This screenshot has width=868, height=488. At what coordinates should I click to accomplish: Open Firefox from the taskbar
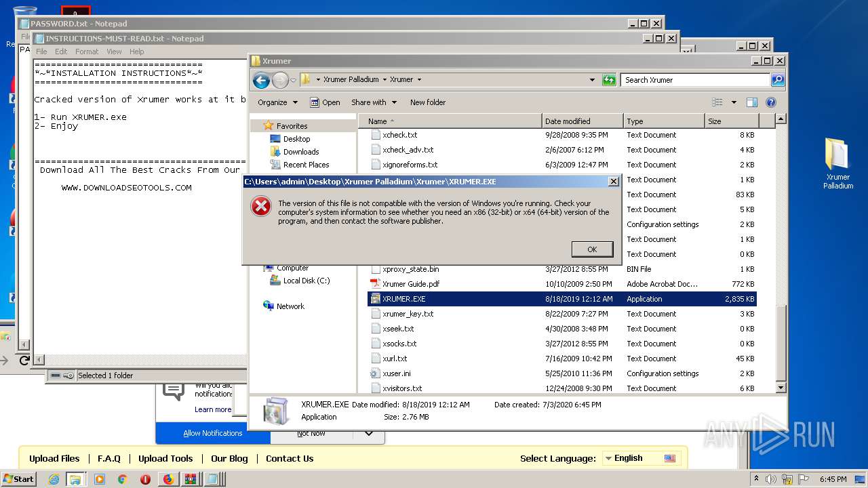[x=168, y=479]
